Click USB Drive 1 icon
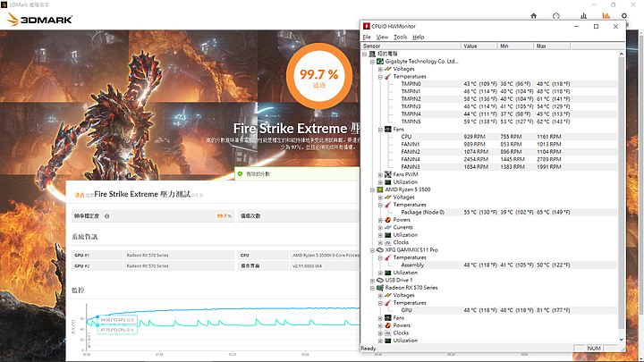 pos(380,281)
